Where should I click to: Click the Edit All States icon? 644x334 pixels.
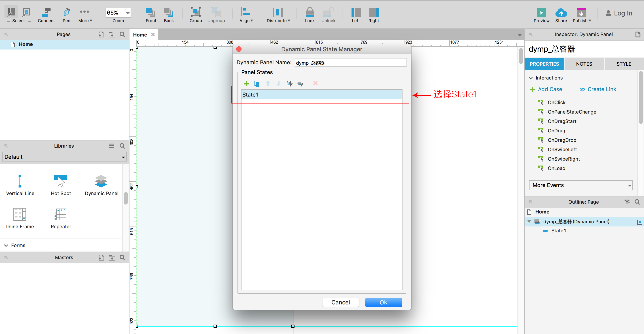(x=300, y=83)
